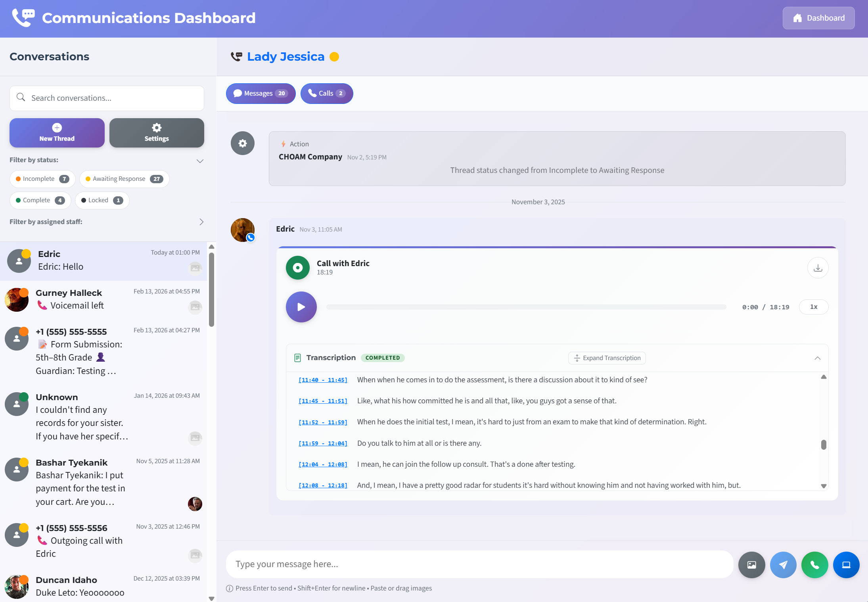Open the laptop/screen share icon

[x=847, y=565]
